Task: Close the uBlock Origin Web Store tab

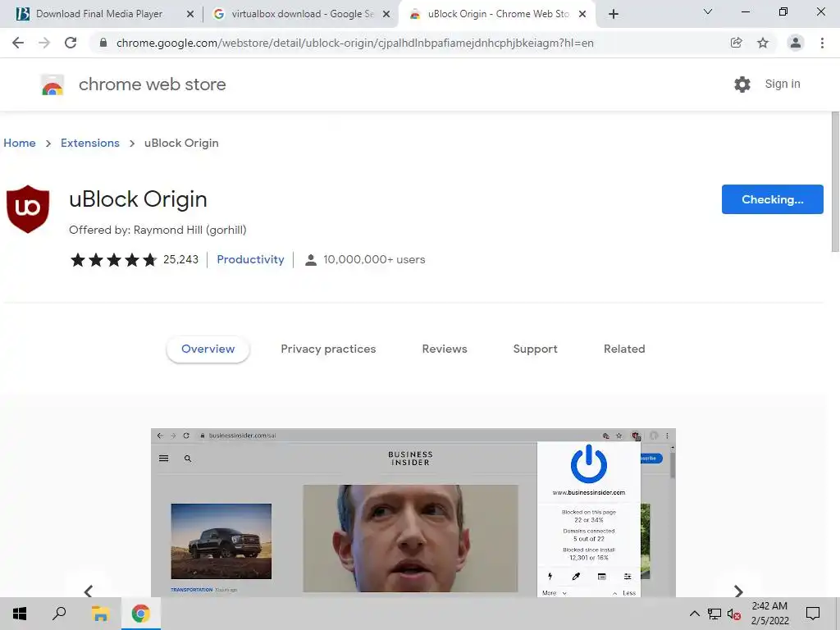Action: pyautogui.click(x=582, y=15)
